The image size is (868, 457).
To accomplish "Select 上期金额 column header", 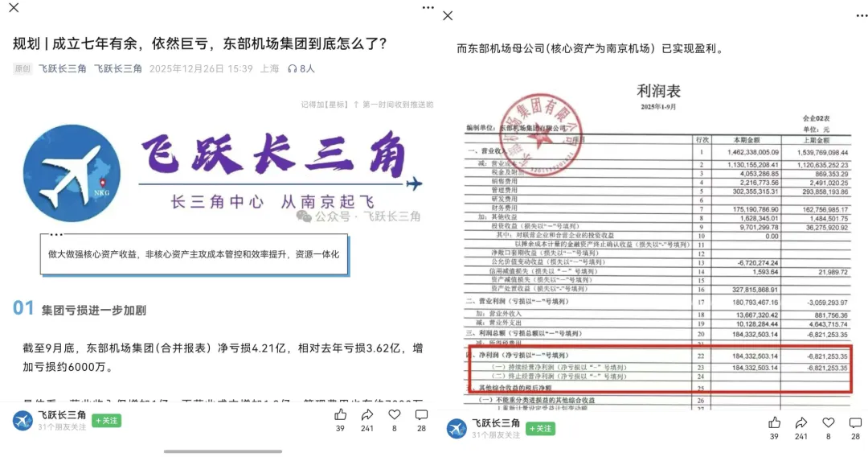I will [x=816, y=141].
